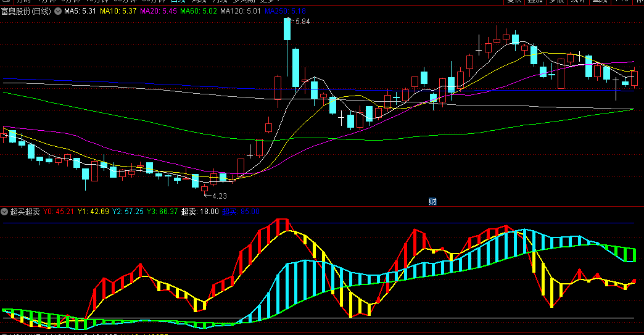Click the 超卖: 18.00 threshold label
Image resolution: width=644 pixels, height=335 pixels.
[200, 212]
